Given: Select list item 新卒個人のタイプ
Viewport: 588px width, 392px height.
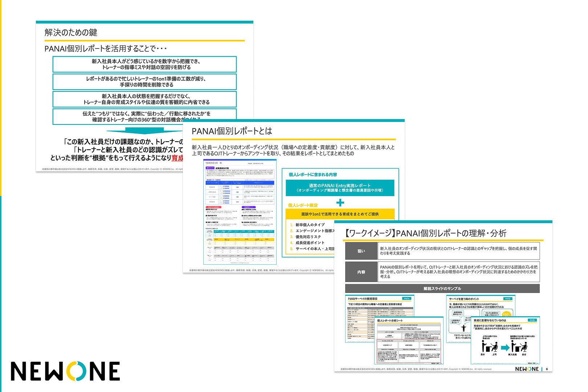Looking at the screenshot, I should [310, 225].
